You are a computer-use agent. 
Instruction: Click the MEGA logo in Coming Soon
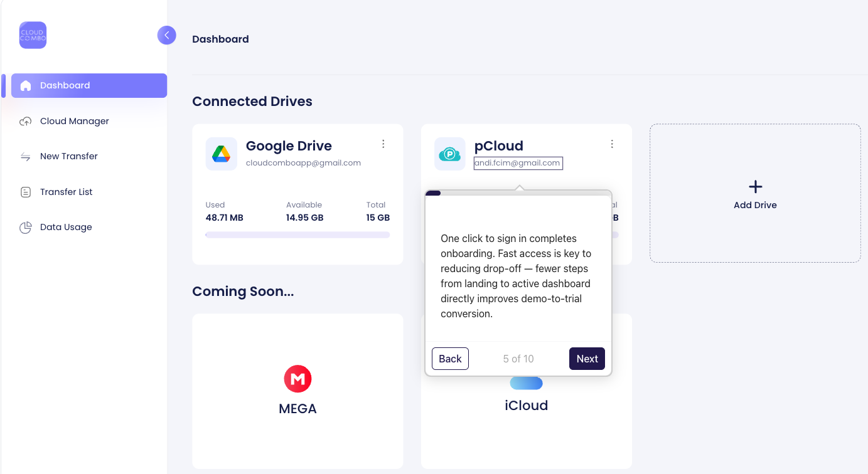(297, 379)
